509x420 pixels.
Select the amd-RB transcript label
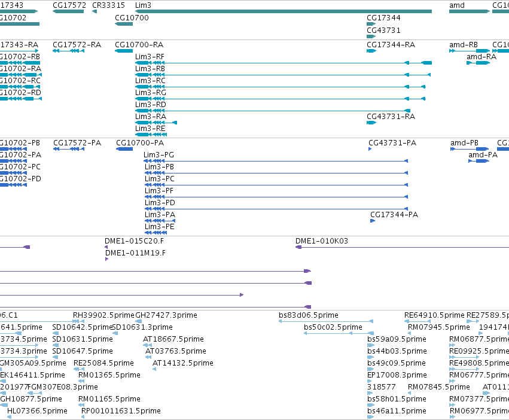click(x=463, y=44)
